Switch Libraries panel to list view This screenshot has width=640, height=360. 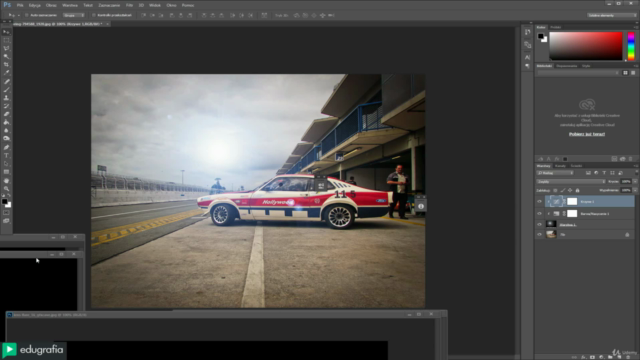[x=633, y=73]
